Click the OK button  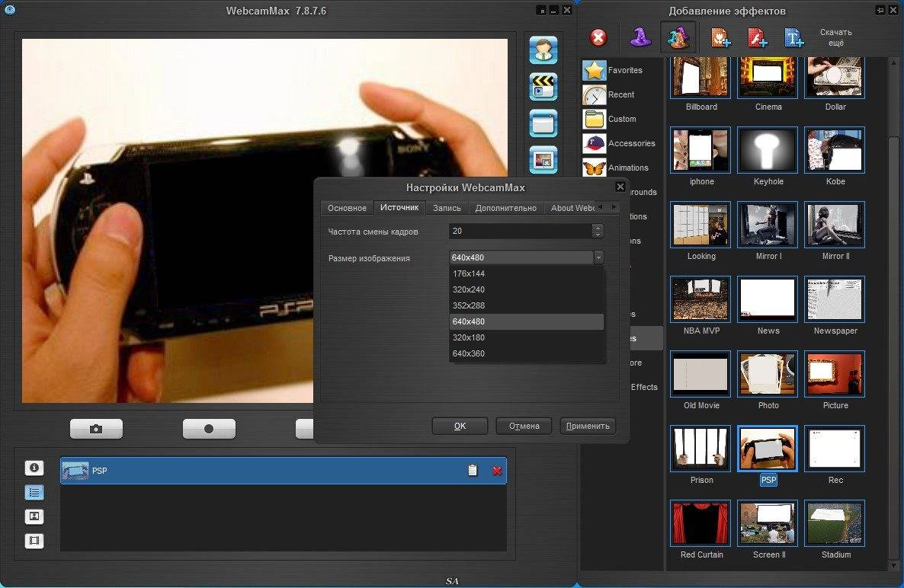tap(460, 427)
